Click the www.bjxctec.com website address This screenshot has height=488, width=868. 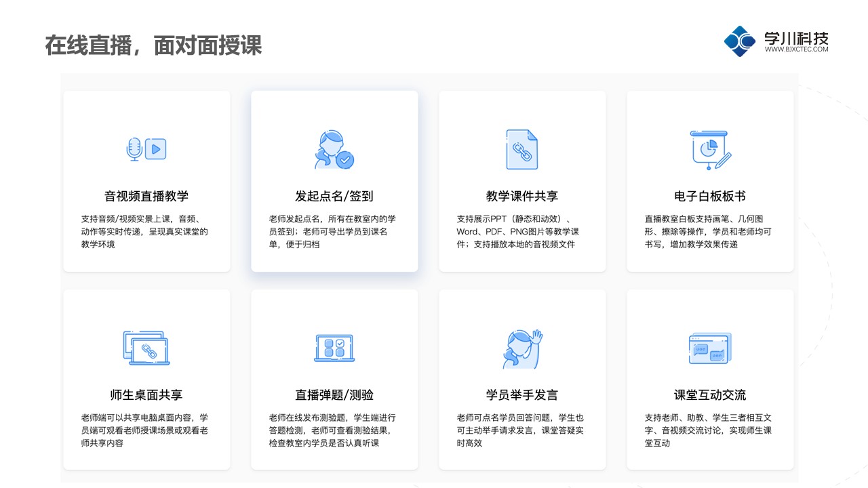click(x=796, y=49)
